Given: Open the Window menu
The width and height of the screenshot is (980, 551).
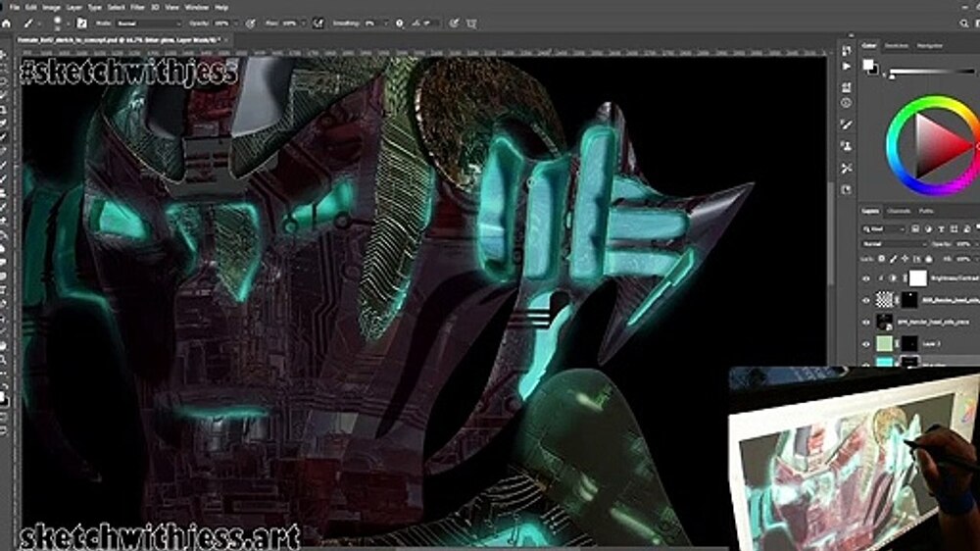Looking at the screenshot, I should click(196, 8).
